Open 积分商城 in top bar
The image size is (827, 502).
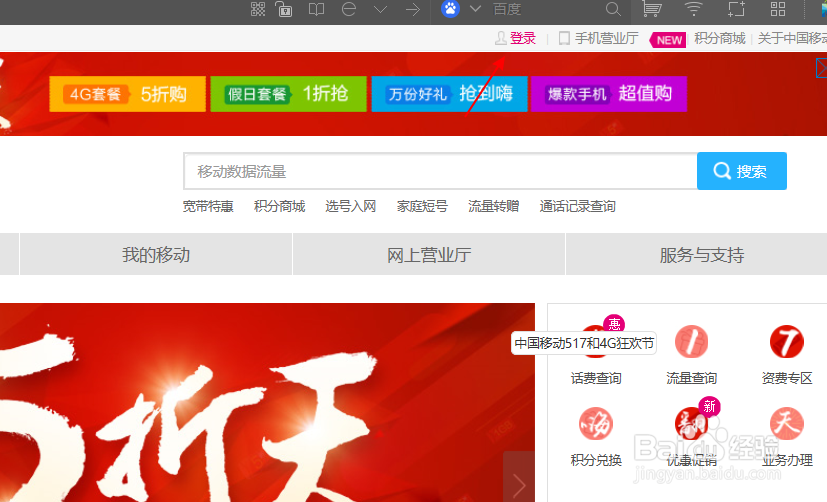click(720, 38)
